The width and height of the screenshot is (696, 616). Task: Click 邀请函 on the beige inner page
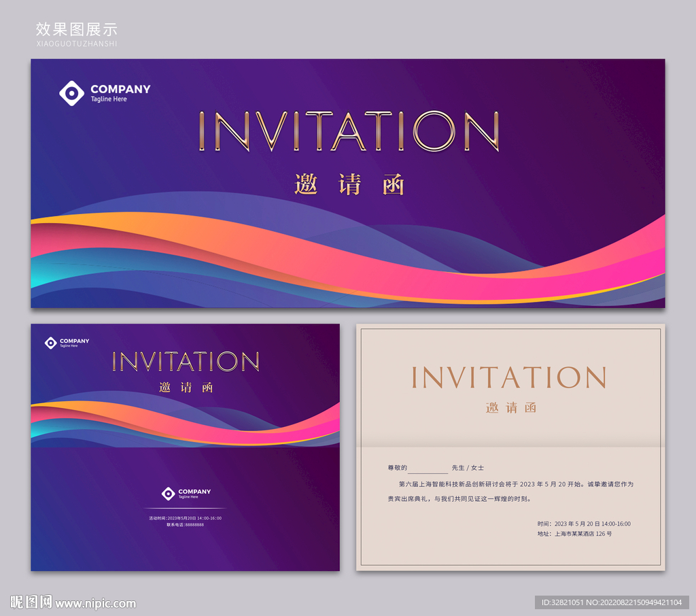coord(511,408)
